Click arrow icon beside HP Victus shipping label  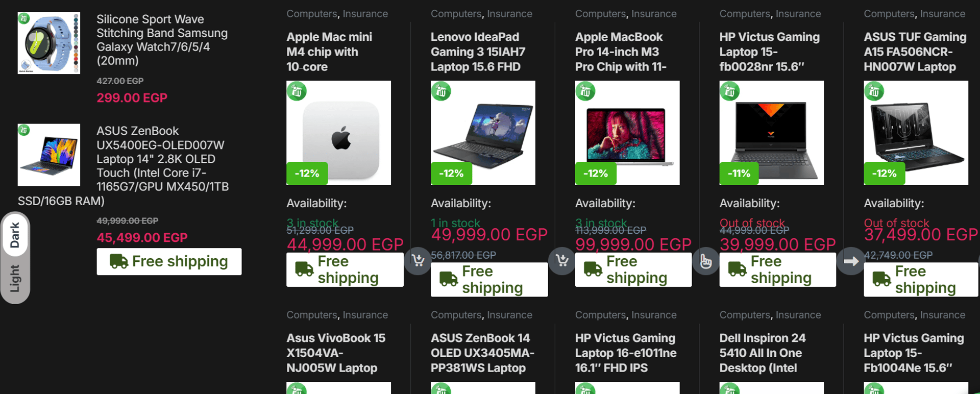point(851,261)
